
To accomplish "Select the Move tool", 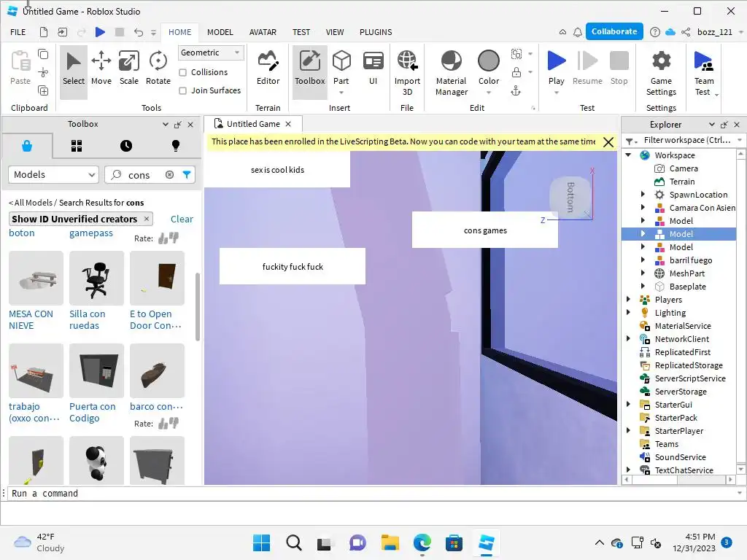I will click(x=101, y=69).
